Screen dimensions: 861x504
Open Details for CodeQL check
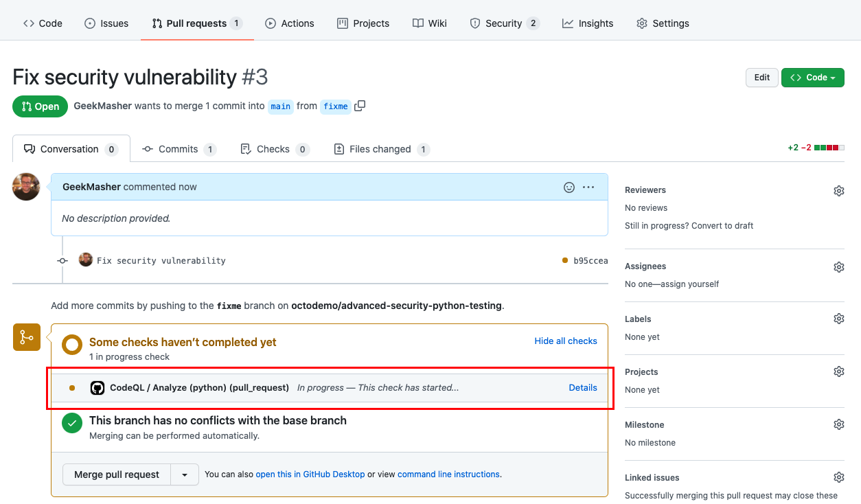pyautogui.click(x=583, y=388)
